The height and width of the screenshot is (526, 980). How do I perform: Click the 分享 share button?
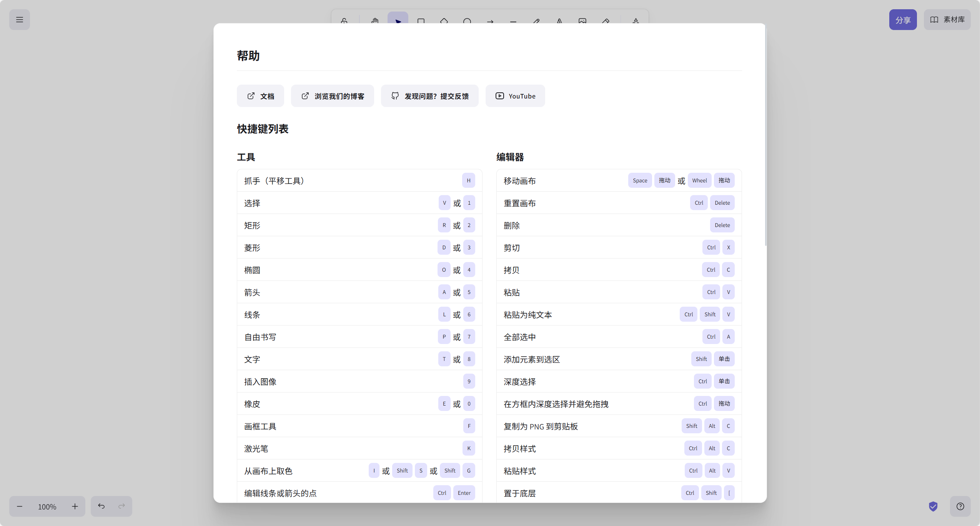[903, 20]
